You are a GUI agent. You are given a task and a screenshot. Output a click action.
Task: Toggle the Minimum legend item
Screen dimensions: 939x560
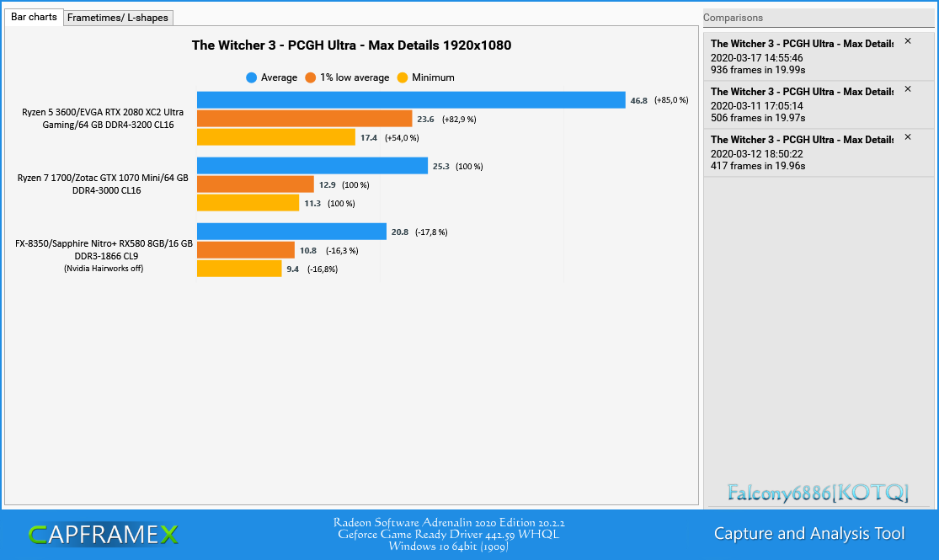(x=426, y=77)
